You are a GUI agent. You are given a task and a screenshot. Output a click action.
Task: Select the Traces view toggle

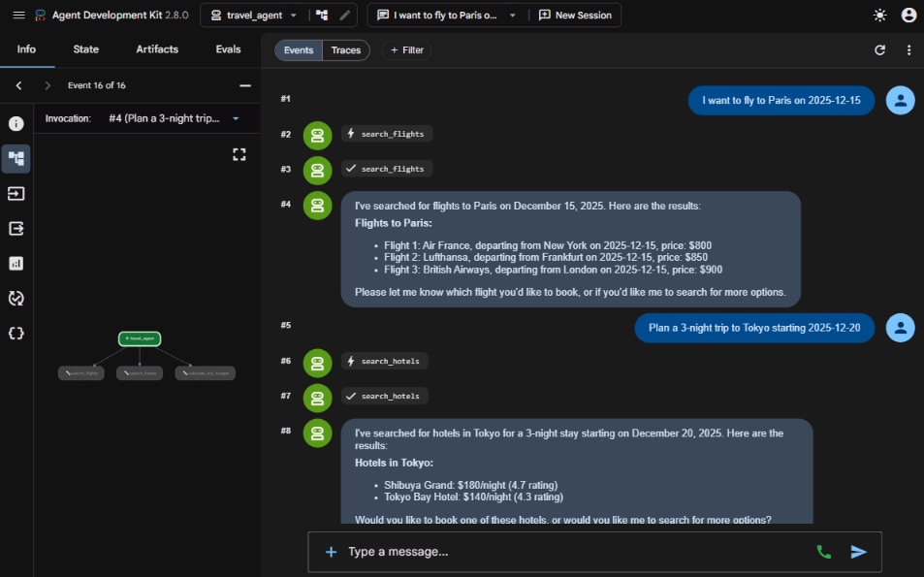click(x=346, y=50)
